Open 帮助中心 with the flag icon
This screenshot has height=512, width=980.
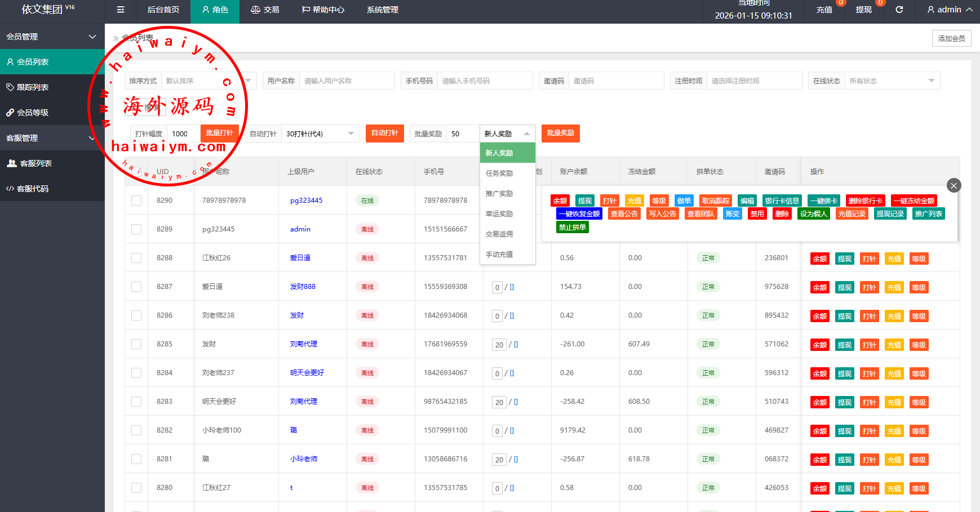pos(323,10)
